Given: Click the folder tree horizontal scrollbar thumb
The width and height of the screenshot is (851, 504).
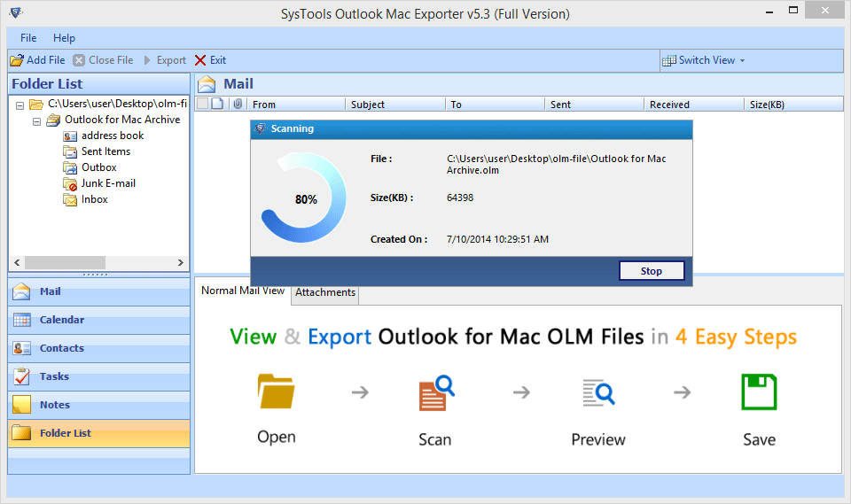Looking at the screenshot, I should pyautogui.click(x=65, y=262).
